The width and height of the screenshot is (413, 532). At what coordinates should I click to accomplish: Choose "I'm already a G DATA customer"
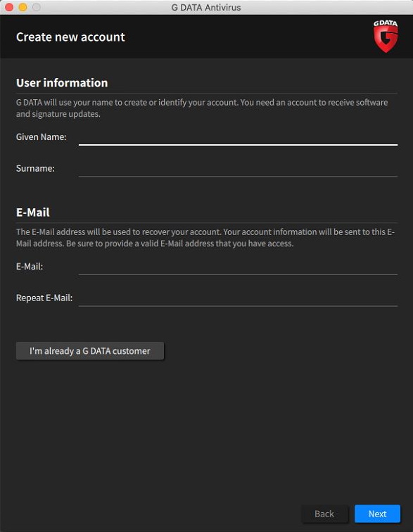90,351
